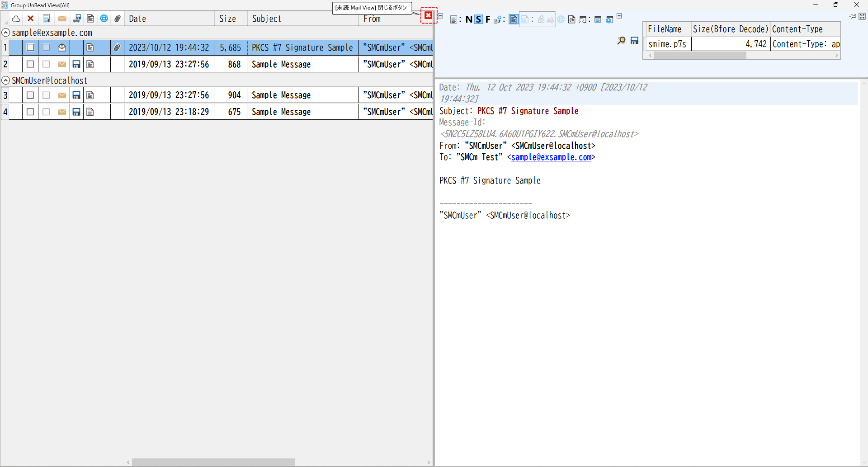Screen dimensions: 868x467
Task: Click the envelope icon in row 3
Action: click(62, 95)
